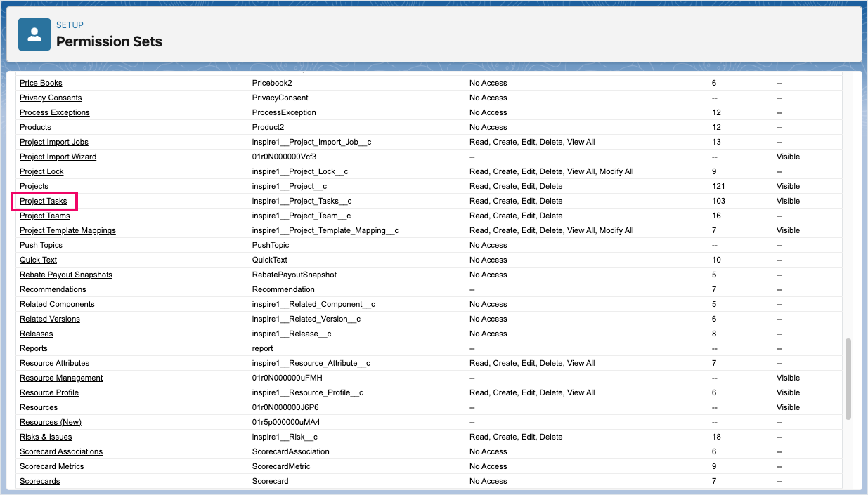The height and width of the screenshot is (495, 868).
Task: Click the Resource Management link
Action: pyautogui.click(x=61, y=378)
